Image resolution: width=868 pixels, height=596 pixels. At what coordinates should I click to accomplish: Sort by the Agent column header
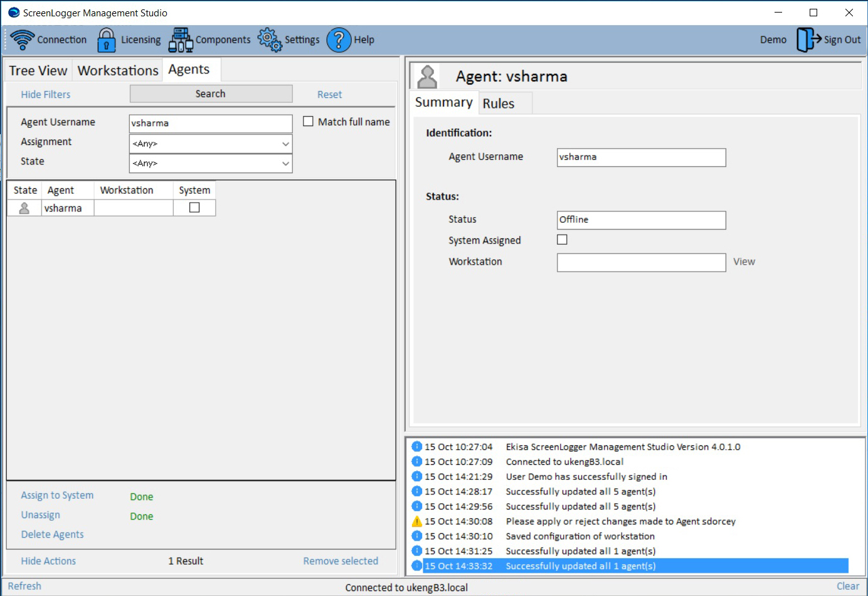[68, 190]
